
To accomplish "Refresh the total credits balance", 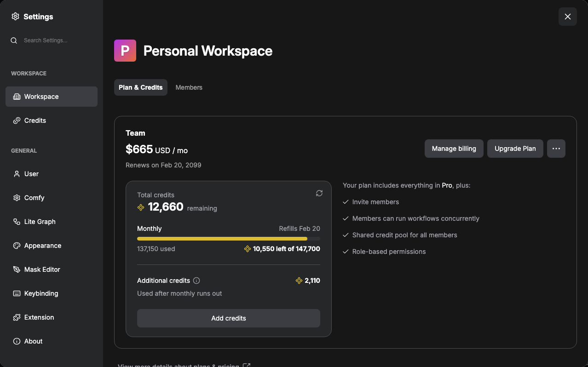I will [319, 193].
